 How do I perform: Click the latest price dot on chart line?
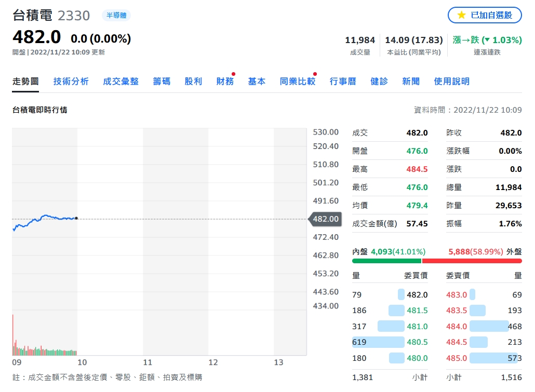(76, 218)
